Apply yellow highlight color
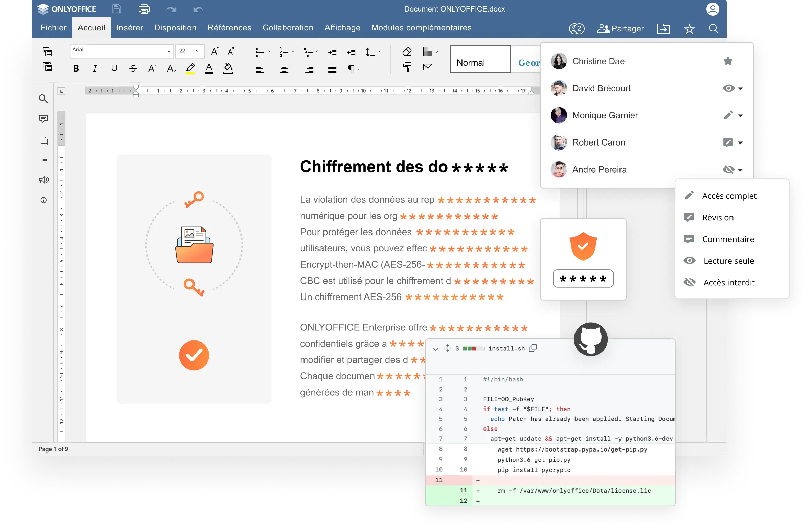The image size is (812, 528). tap(190, 69)
